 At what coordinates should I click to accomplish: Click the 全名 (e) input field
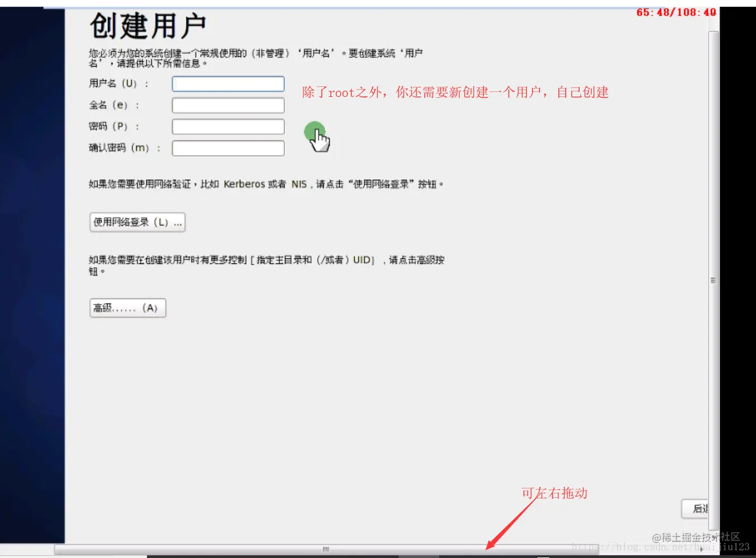228,105
